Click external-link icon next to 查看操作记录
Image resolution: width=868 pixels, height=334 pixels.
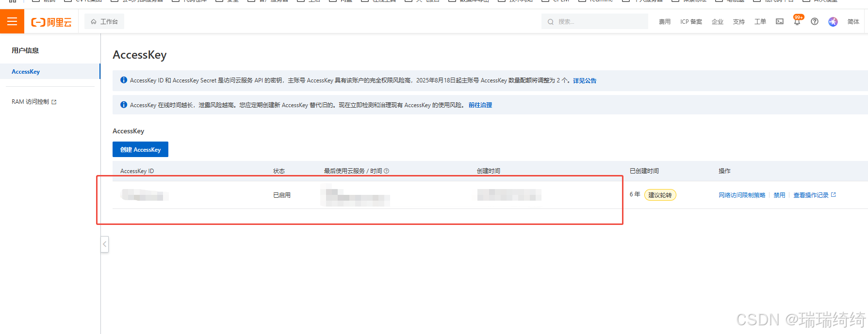[x=834, y=195]
